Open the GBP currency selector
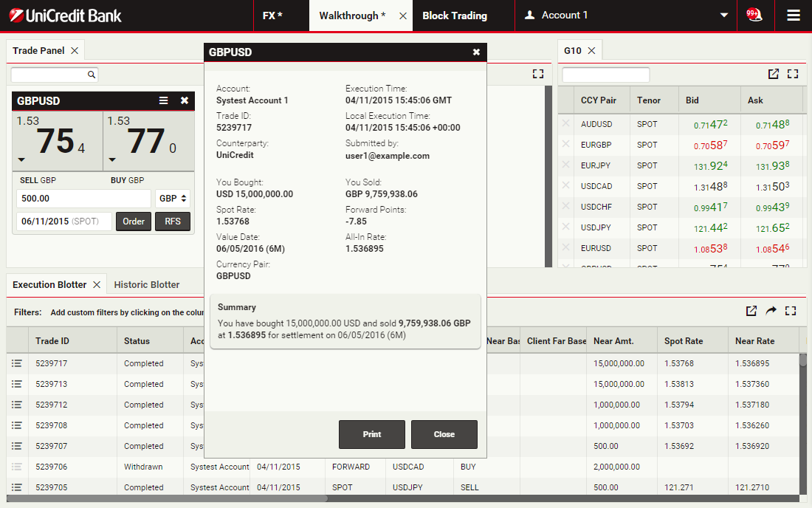The width and height of the screenshot is (812, 508). tap(173, 199)
